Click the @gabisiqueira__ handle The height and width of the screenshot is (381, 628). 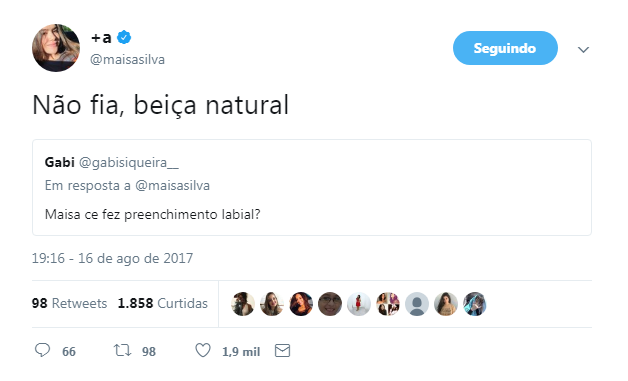129,163
